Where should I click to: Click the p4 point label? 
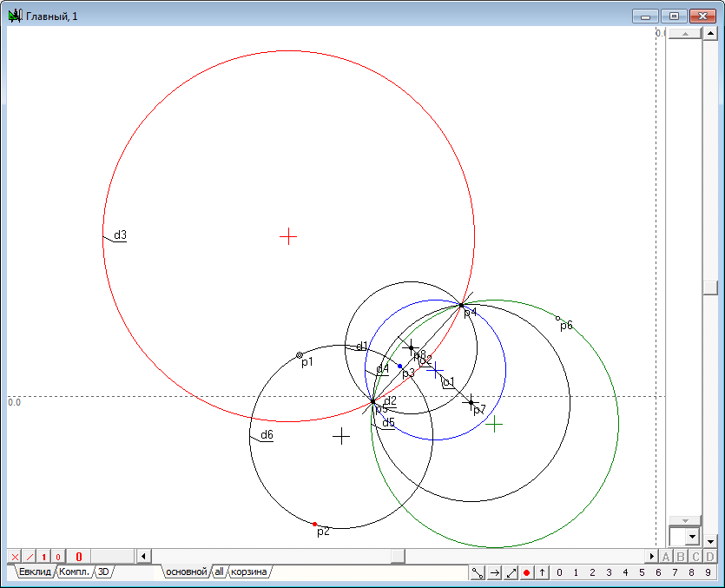[471, 313]
